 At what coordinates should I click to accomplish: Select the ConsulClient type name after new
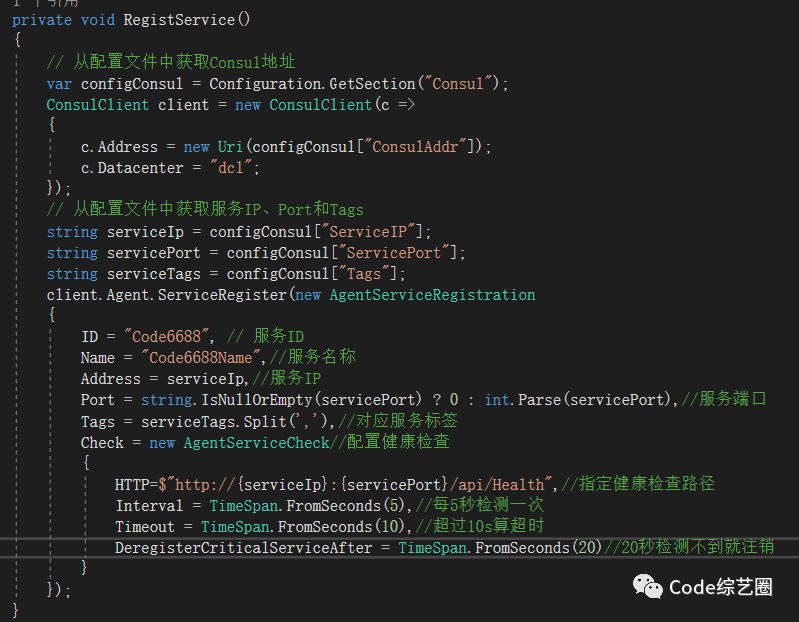pos(320,104)
